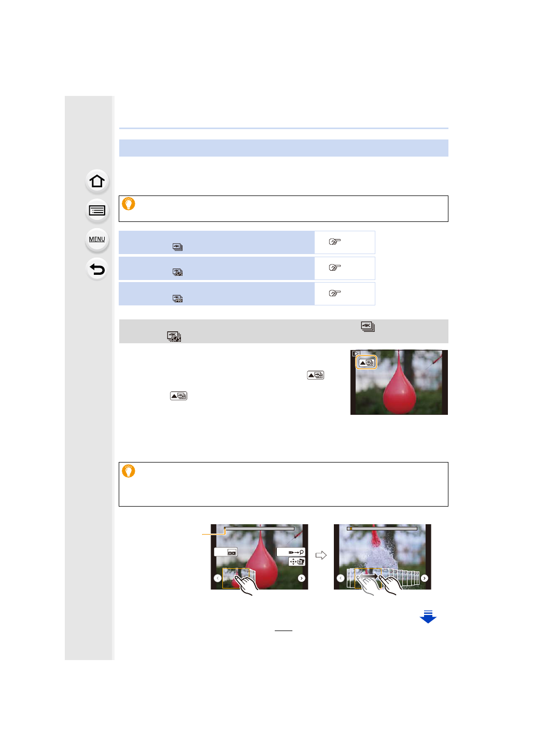Follow the third pointing-hand page reference
Screen dimensions: 535x756
coord(335,293)
